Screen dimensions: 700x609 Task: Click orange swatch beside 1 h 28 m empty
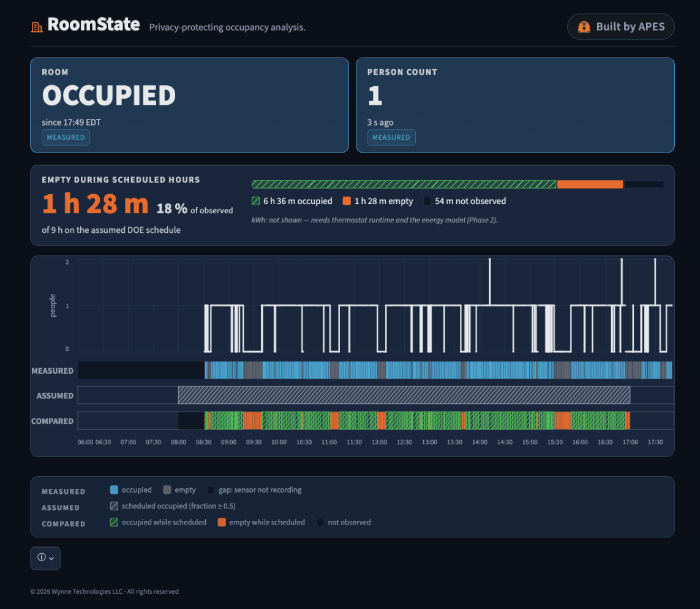[347, 201]
